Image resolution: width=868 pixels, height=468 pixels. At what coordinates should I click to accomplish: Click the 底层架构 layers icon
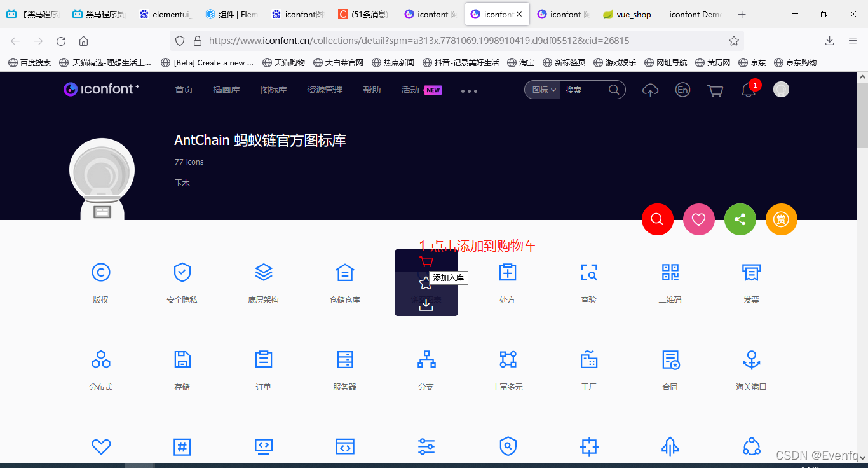(264, 272)
